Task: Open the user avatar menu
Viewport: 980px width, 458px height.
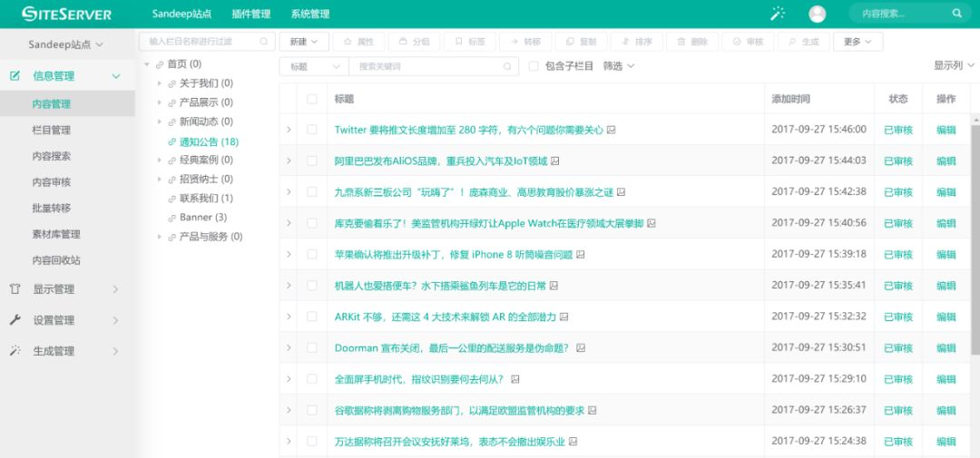Action: point(817,14)
